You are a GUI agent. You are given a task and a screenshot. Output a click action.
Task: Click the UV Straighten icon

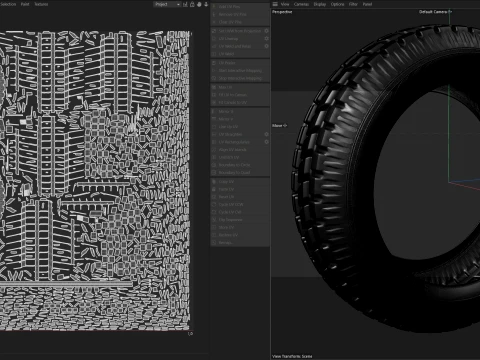(x=214, y=134)
